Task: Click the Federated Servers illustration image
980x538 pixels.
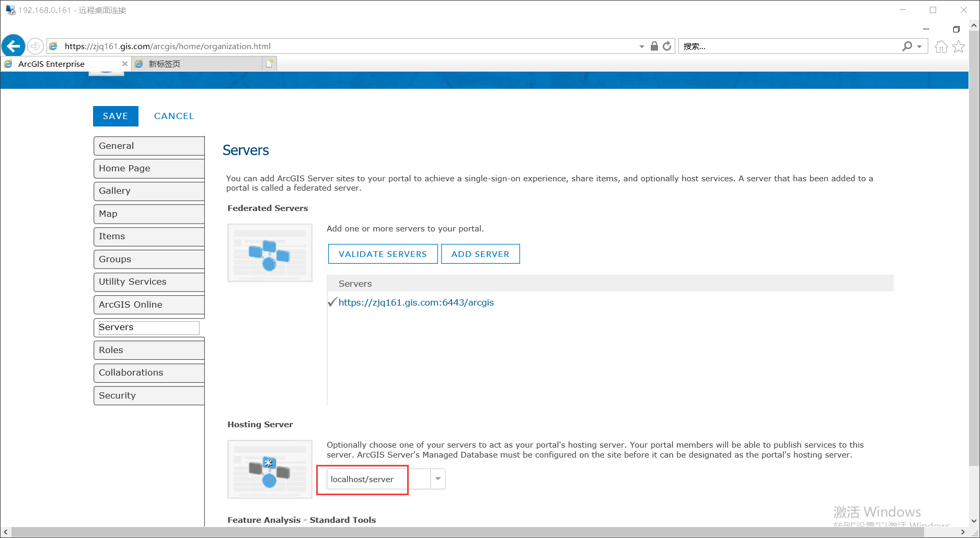Action: [269, 252]
